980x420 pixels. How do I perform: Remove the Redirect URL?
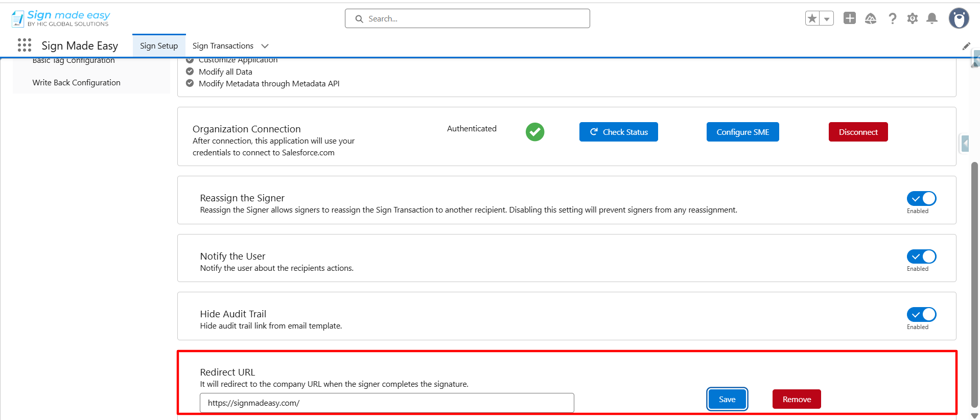click(x=797, y=399)
